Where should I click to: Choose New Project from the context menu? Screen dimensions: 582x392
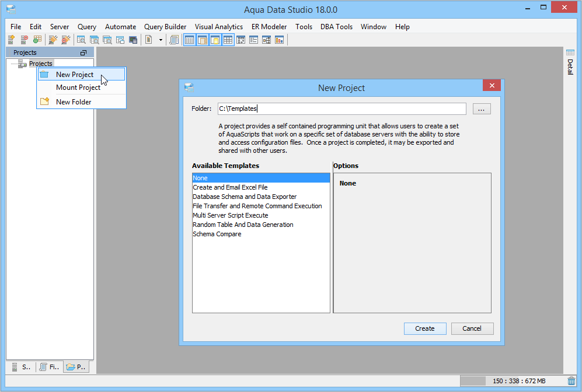81,75
